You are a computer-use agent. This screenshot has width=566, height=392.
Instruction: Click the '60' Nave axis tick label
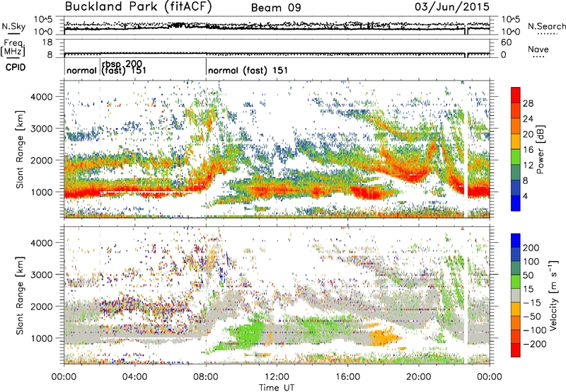pos(506,42)
